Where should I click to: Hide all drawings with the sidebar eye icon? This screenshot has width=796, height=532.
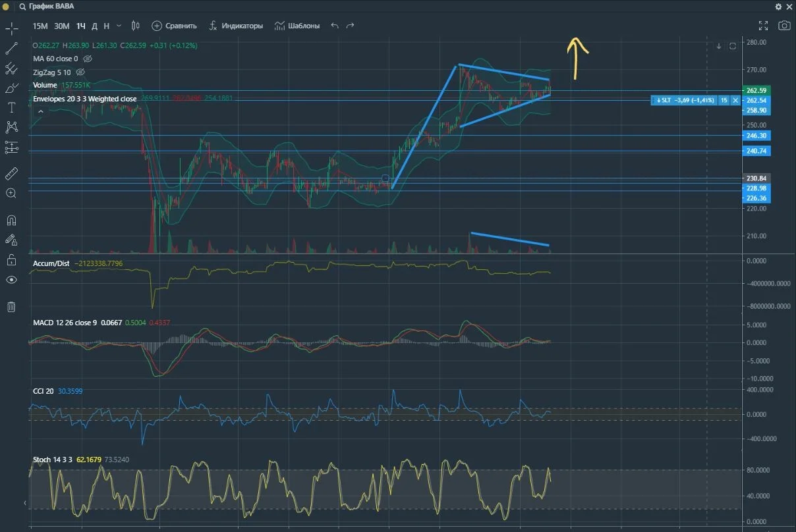pyautogui.click(x=11, y=280)
